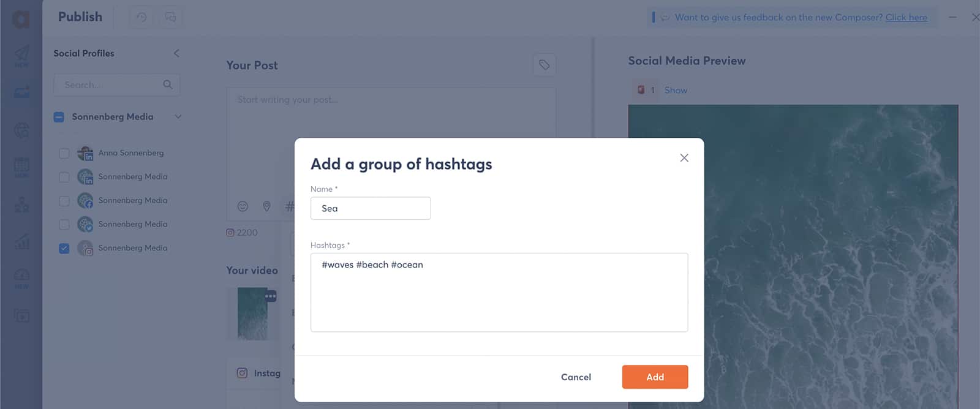Open the media library sidebar icon
980x409 pixels.
(21, 316)
